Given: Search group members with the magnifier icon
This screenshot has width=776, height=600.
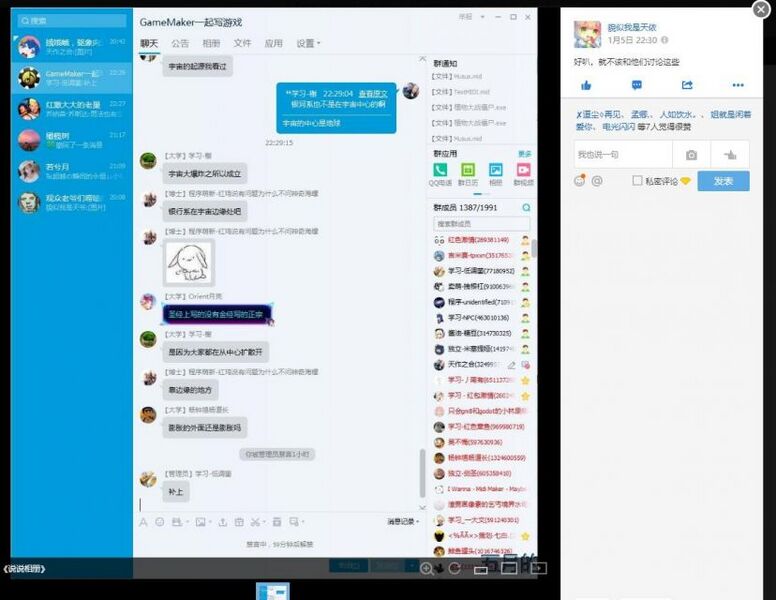Looking at the screenshot, I should [x=527, y=207].
